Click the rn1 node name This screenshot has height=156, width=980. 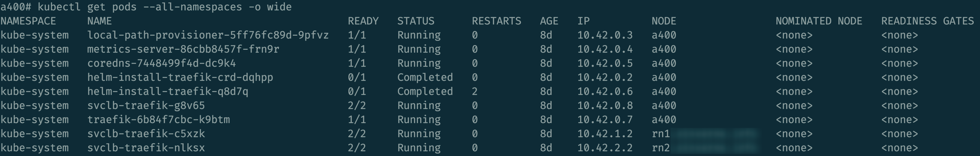661,134
